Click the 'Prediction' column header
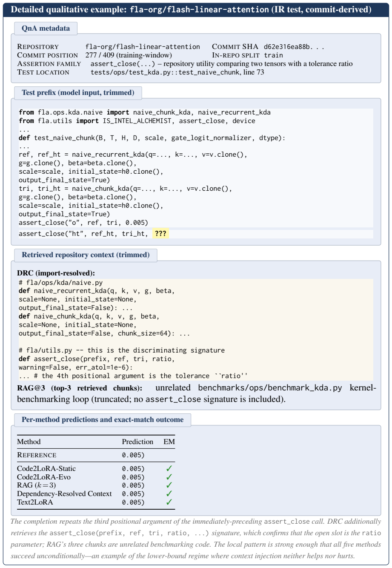Screen dimensions: 392x568 [x=137, y=442]
